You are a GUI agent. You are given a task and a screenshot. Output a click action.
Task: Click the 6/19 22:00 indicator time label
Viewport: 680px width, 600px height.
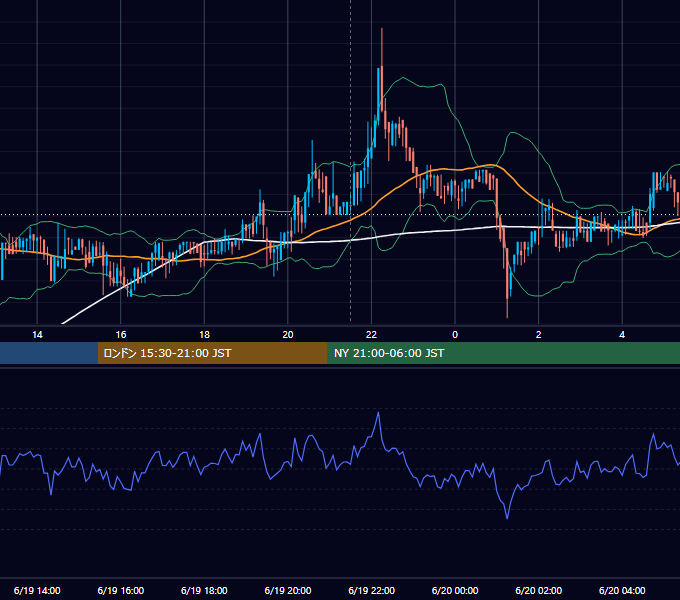[372, 590]
